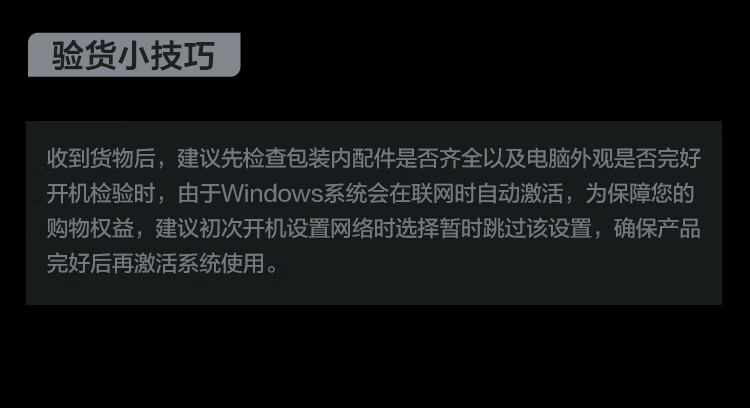This screenshot has width=750, height=408.
Task: Click the phrase 选择暂时 on third line
Action: point(439,228)
